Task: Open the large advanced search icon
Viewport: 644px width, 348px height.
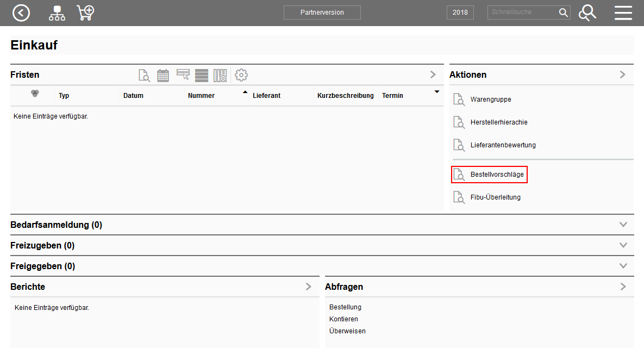Action: [x=587, y=13]
